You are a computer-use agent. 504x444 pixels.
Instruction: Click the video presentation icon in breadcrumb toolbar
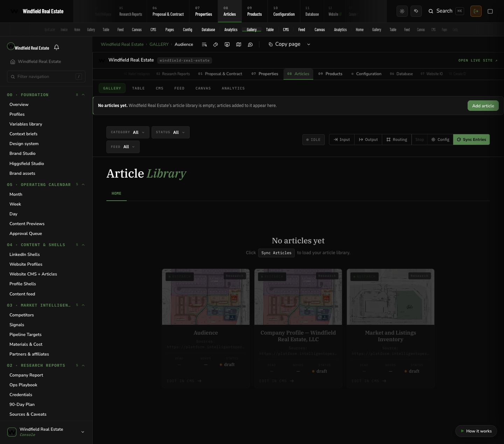(227, 44)
